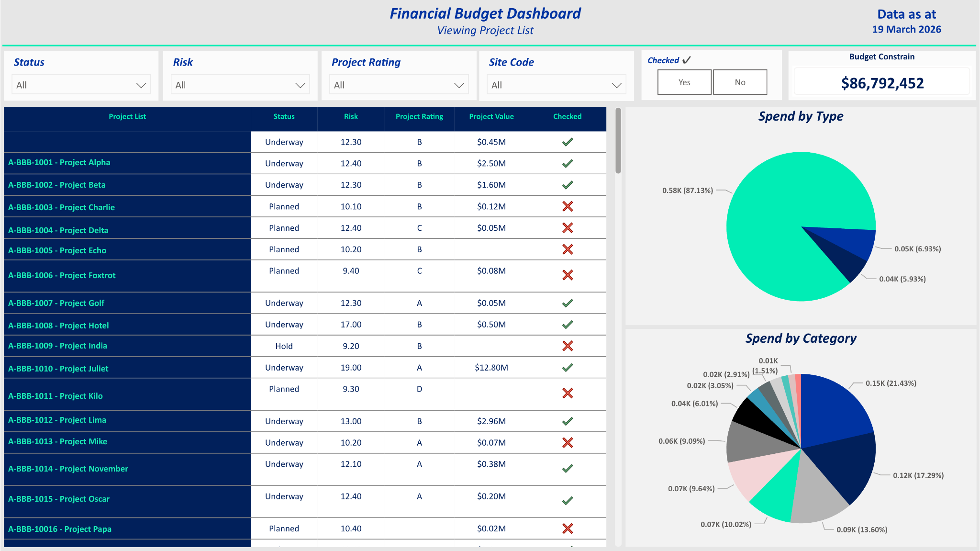This screenshot has height=551, width=980.
Task: Click the green checkmark in Project Hotel row
Action: [x=568, y=325]
